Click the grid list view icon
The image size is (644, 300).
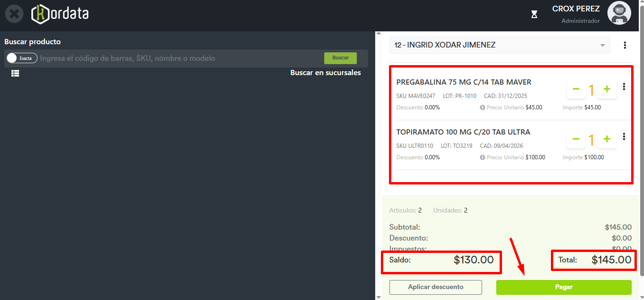15,73
